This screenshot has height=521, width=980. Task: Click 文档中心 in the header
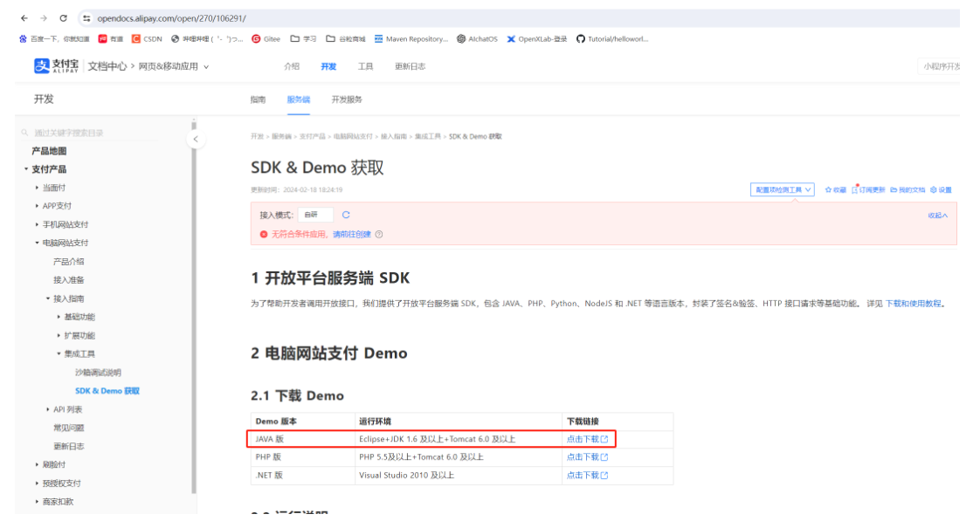107,66
